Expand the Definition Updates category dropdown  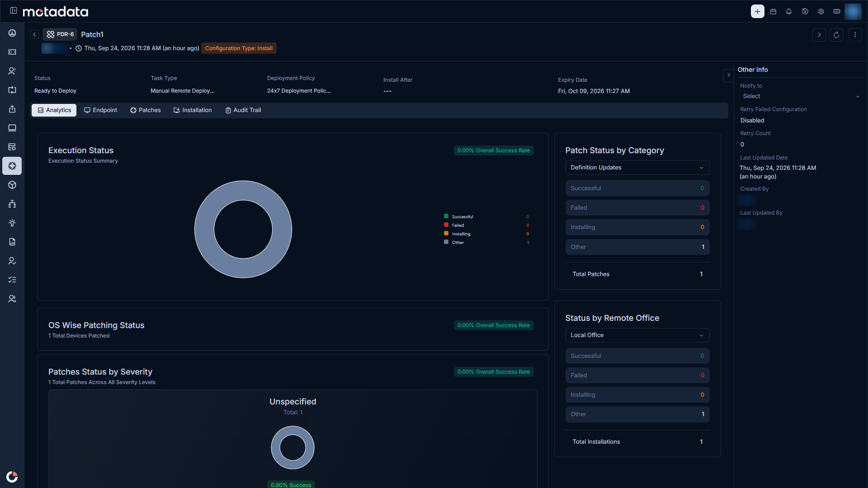[x=637, y=168]
